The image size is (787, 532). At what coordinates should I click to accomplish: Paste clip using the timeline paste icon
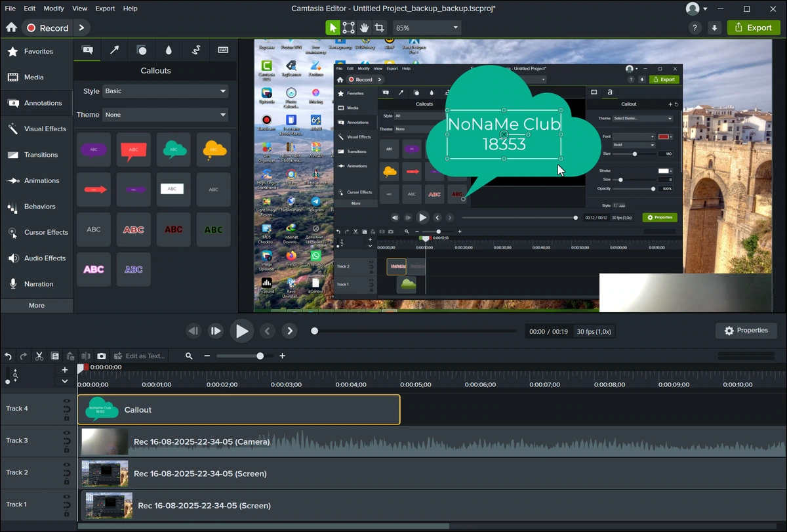70,356
